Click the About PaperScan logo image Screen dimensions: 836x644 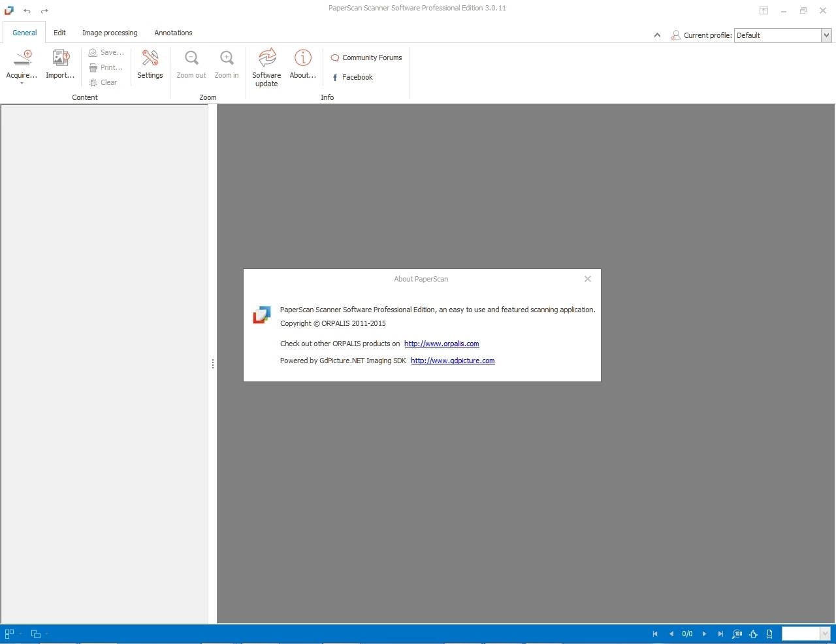pyautogui.click(x=262, y=315)
